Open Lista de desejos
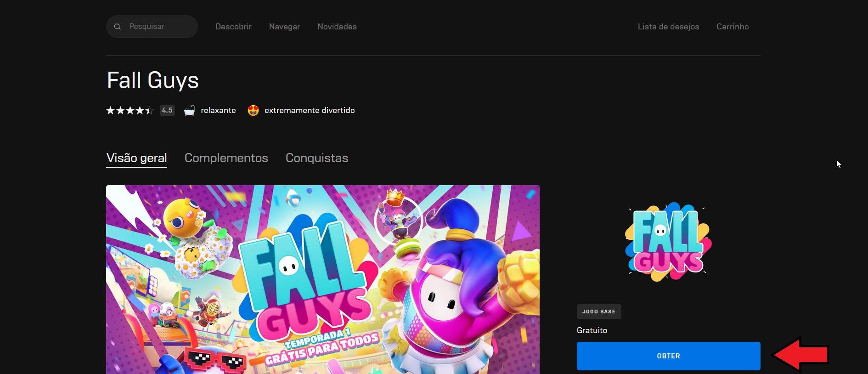Viewport: 868px width, 374px height. pos(668,27)
